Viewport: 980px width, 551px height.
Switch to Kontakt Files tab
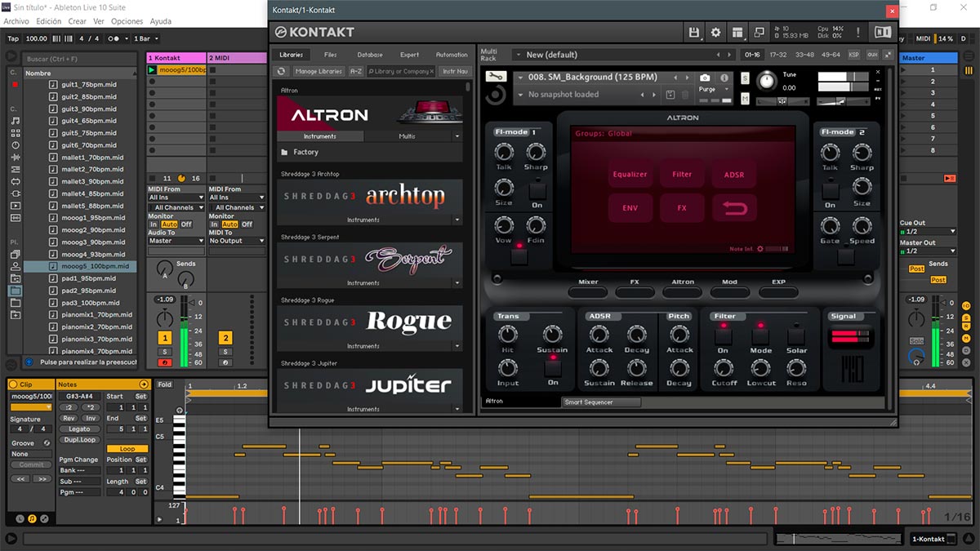(330, 55)
